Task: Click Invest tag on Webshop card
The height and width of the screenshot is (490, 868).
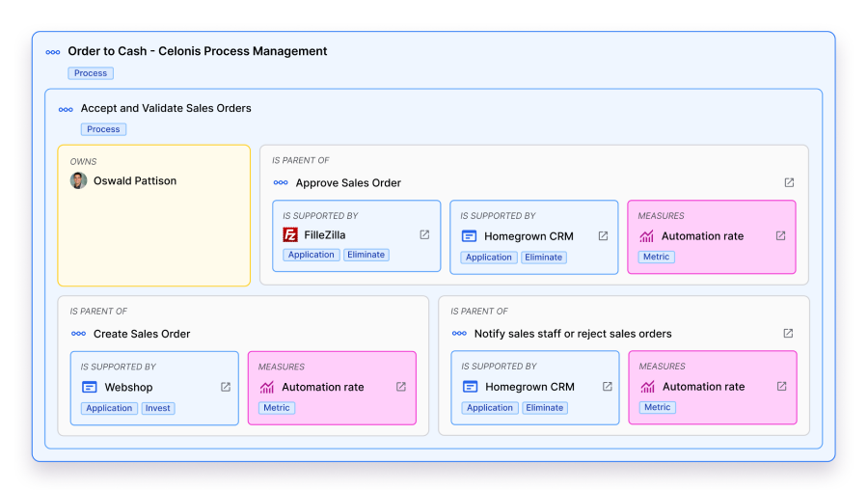Action: [158, 408]
